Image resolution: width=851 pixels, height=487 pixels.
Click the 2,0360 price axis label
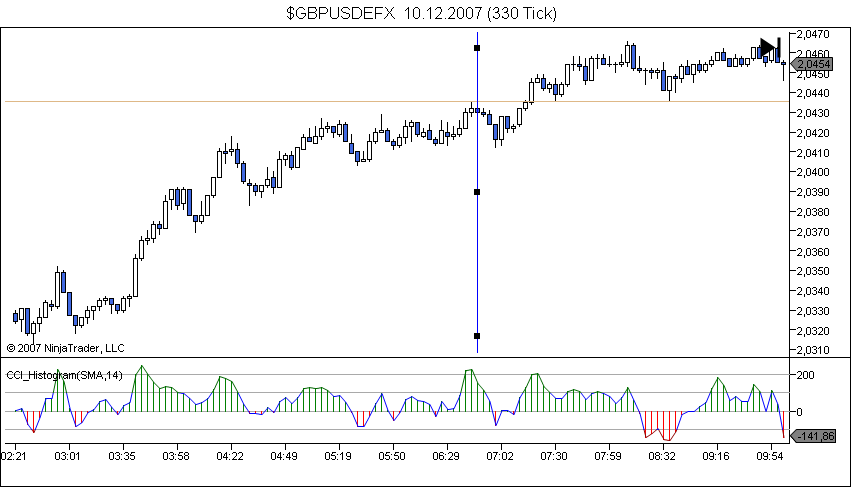812,251
